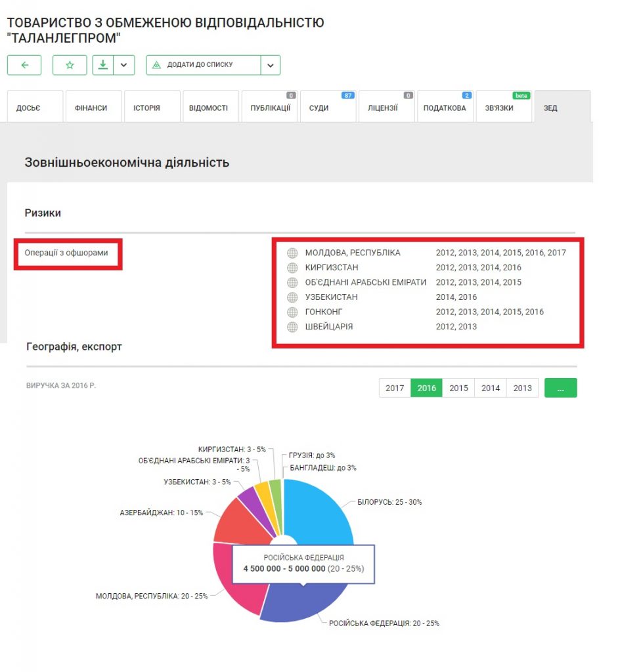Viewport: 618px width, 672px height.
Task: Select the 2015 year toggle
Action: [458, 388]
